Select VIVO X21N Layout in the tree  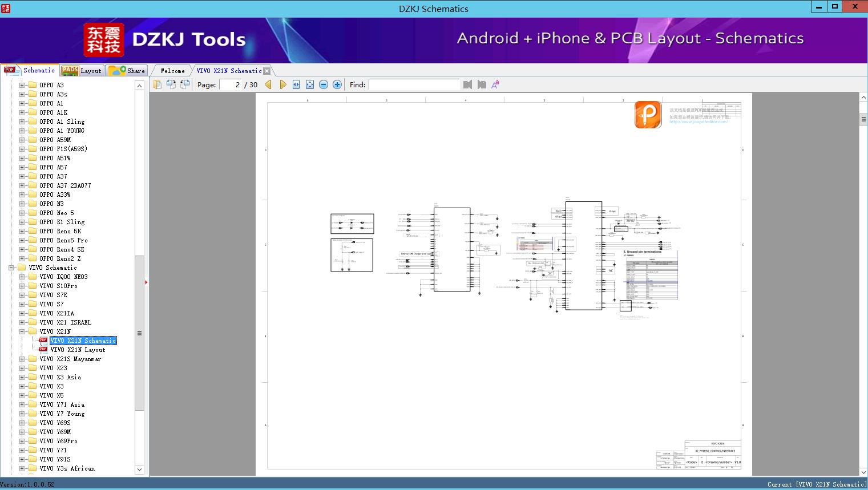(x=78, y=350)
